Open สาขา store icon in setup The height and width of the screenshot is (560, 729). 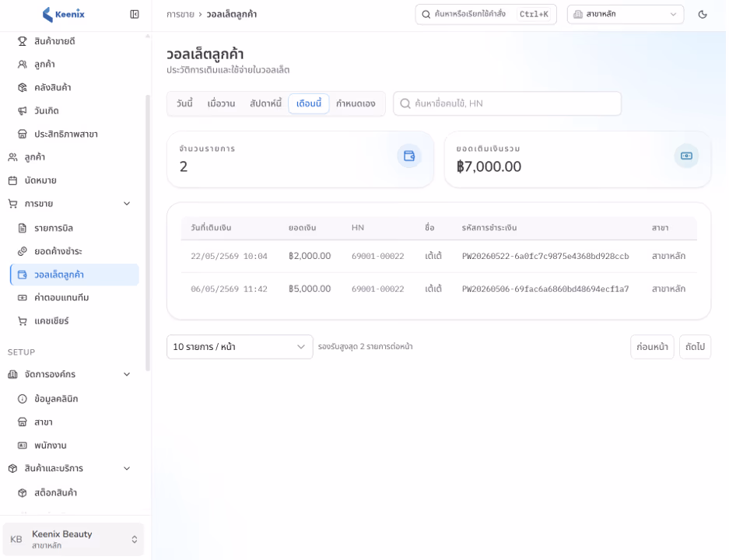[x=23, y=422]
